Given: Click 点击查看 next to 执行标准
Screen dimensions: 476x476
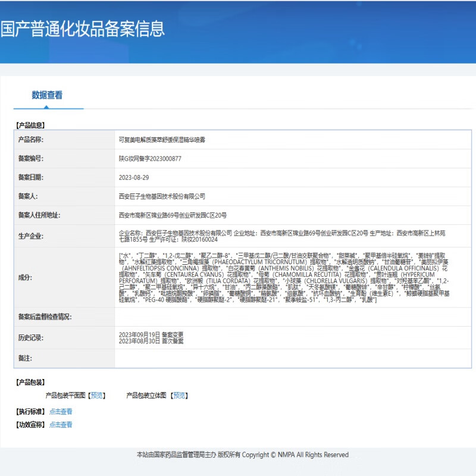Looking at the screenshot, I should click(x=61, y=412).
